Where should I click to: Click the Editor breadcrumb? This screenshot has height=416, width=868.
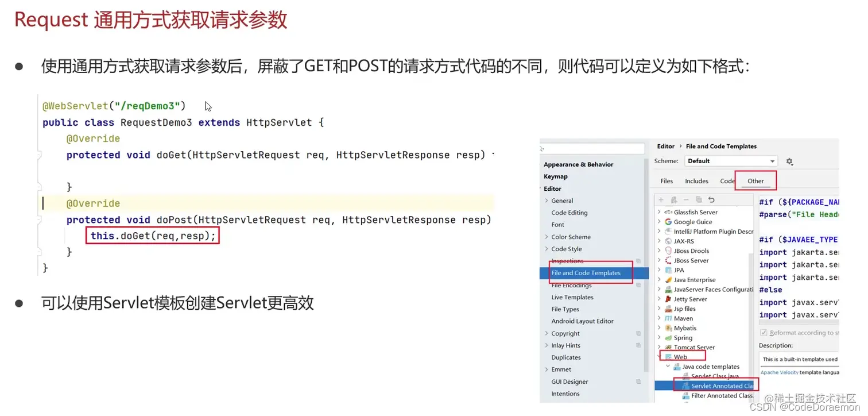point(666,147)
